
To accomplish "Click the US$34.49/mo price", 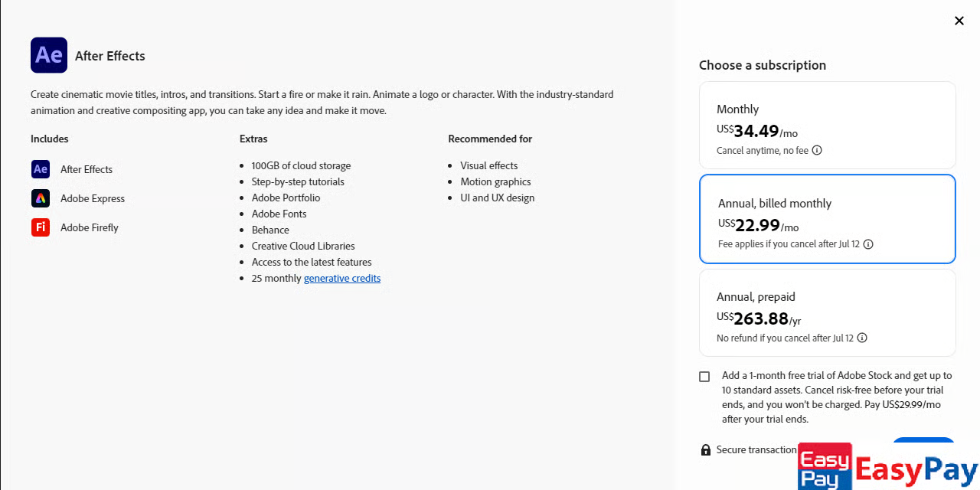I will tap(757, 132).
